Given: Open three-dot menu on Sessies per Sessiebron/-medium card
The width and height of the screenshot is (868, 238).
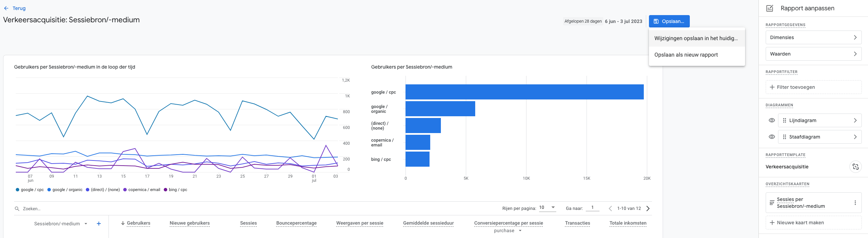Looking at the screenshot, I should (x=855, y=203).
